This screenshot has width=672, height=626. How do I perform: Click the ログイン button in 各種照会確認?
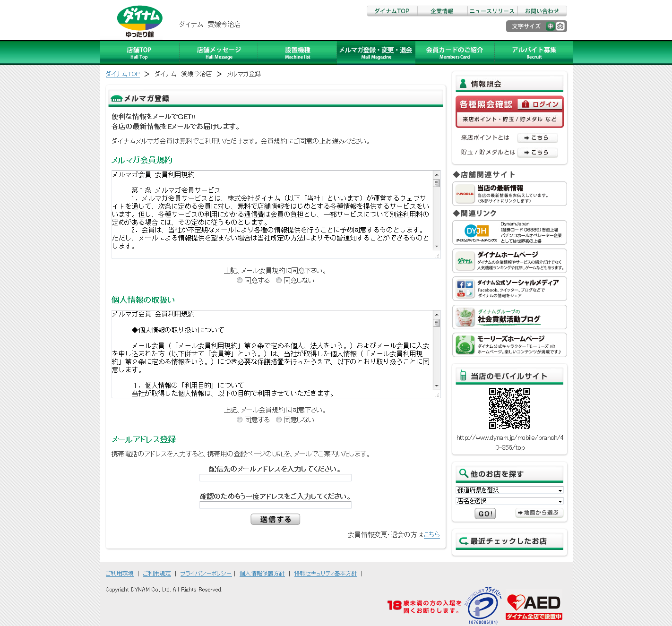coord(540,104)
